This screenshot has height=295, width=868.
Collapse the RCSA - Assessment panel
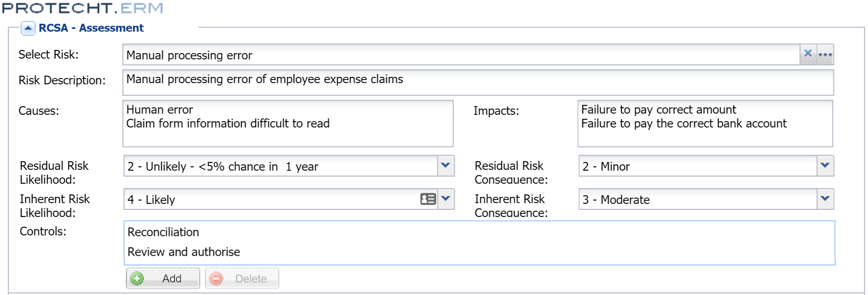click(28, 28)
